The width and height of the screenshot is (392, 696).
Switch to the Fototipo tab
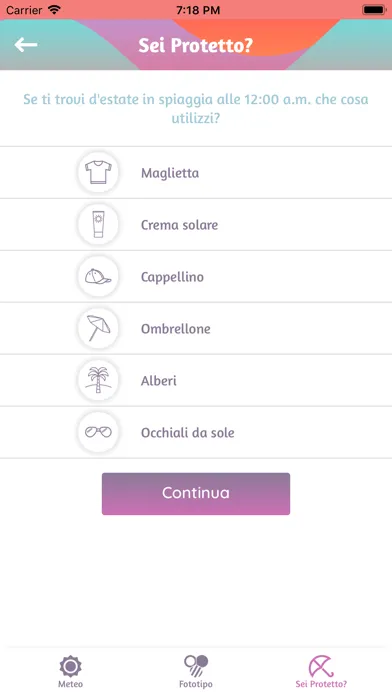point(196,671)
